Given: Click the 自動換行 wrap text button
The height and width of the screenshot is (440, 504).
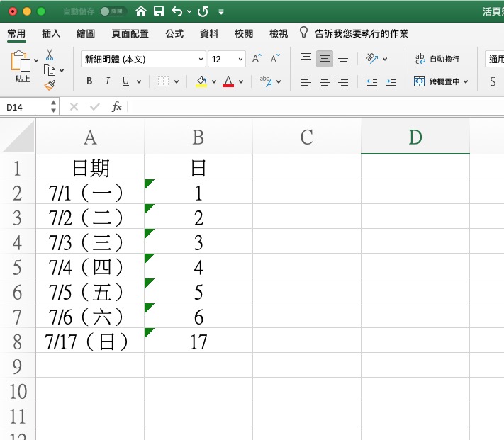Looking at the screenshot, I should pyautogui.click(x=437, y=59).
